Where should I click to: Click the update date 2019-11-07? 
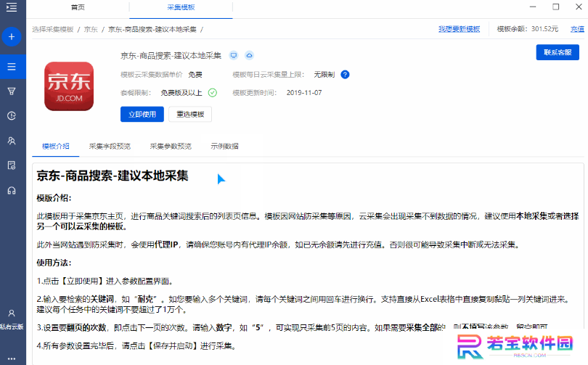coord(304,93)
